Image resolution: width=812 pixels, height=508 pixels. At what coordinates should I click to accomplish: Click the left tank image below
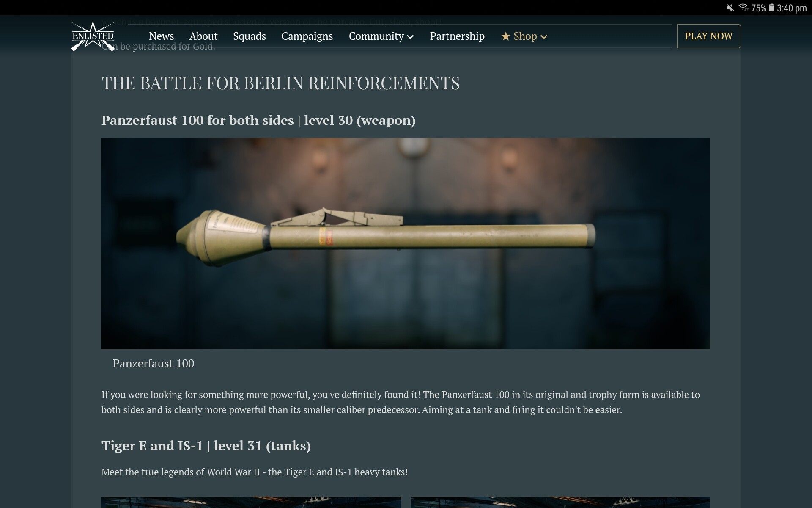point(251,502)
